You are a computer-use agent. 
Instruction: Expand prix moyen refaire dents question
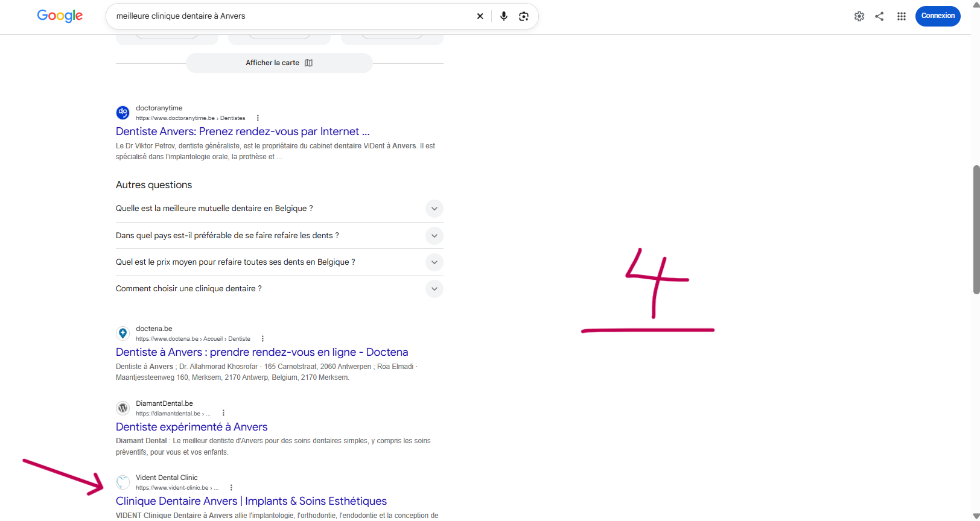pos(279,262)
